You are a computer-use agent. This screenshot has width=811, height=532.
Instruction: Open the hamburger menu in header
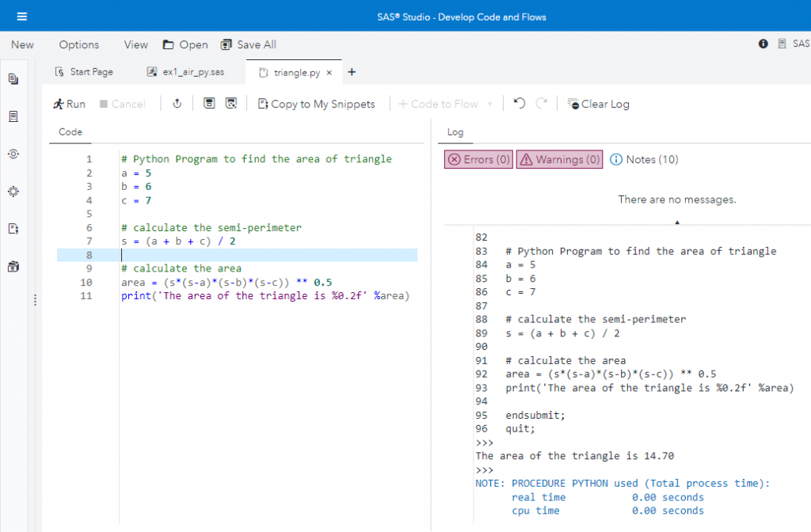point(21,17)
